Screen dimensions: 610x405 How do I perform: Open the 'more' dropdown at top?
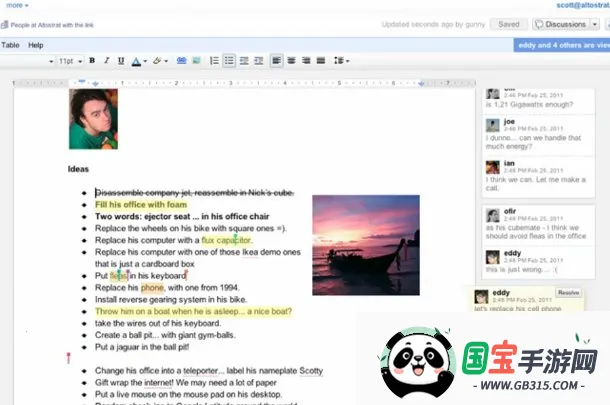tap(17, 5)
